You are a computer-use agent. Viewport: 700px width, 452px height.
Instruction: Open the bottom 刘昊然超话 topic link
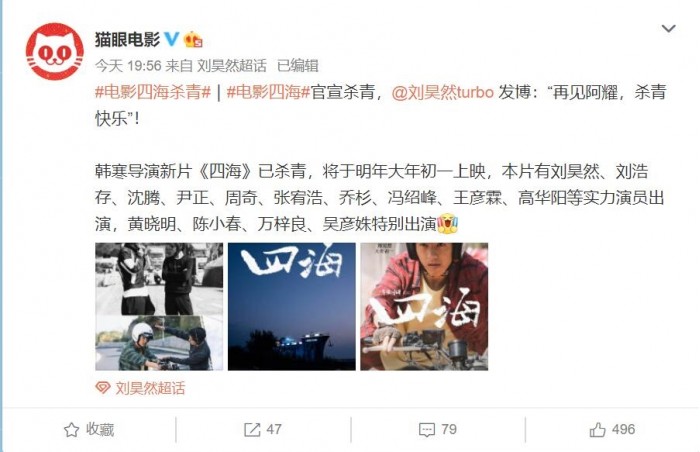pyautogui.click(x=150, y=388)
